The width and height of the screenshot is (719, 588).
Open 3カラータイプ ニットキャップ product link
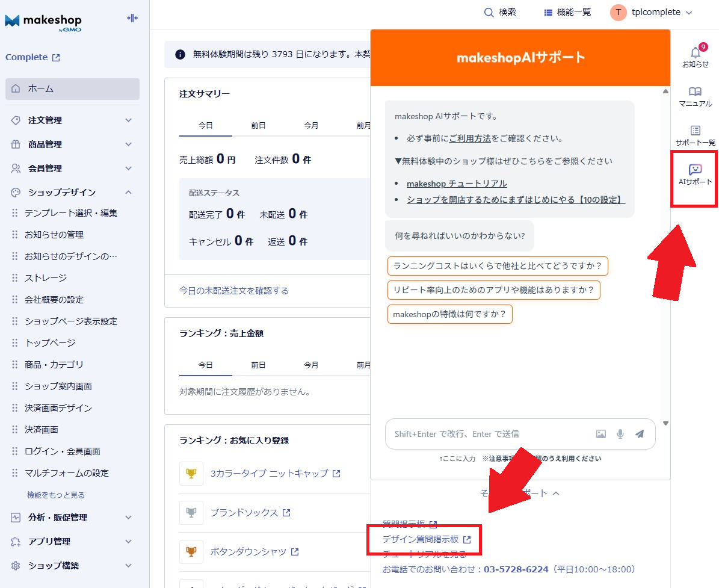click(x=275, y=473)
